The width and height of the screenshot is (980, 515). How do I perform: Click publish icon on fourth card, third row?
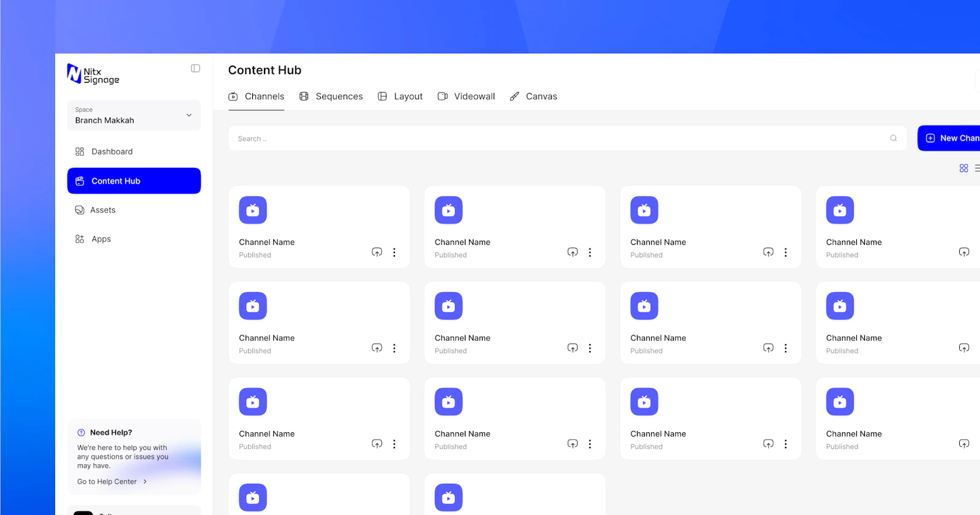click(x=964, y=444)
